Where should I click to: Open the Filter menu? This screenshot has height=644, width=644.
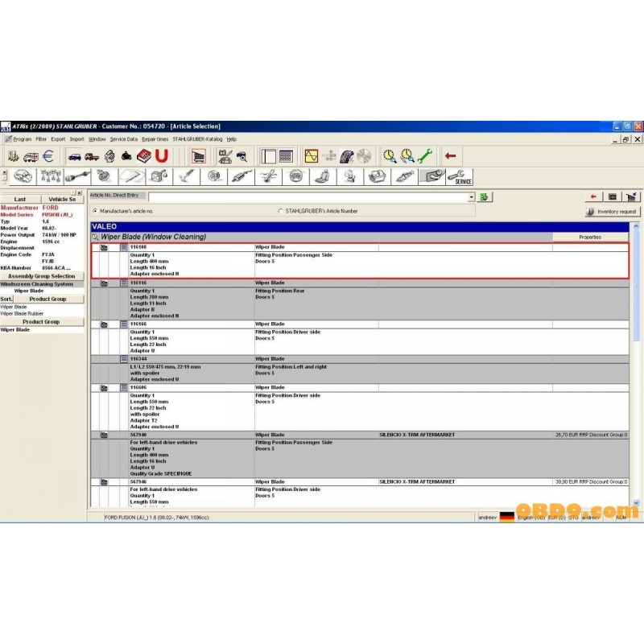41,139
